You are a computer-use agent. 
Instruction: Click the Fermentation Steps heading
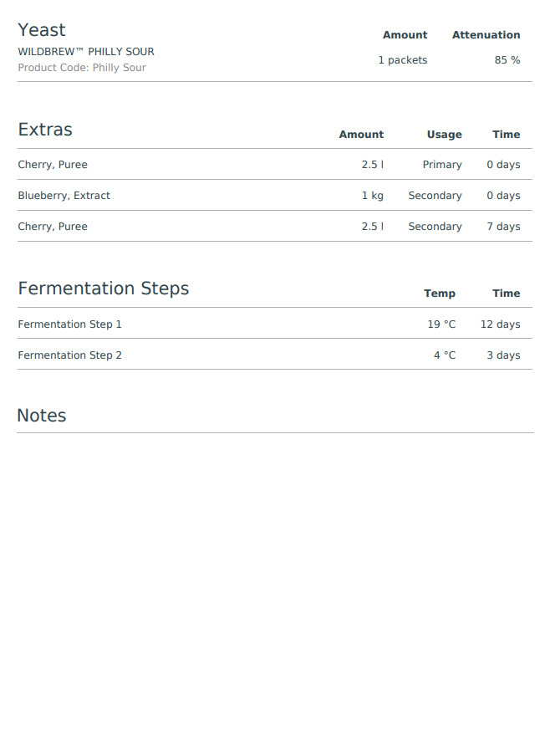(x=103, y=289)
